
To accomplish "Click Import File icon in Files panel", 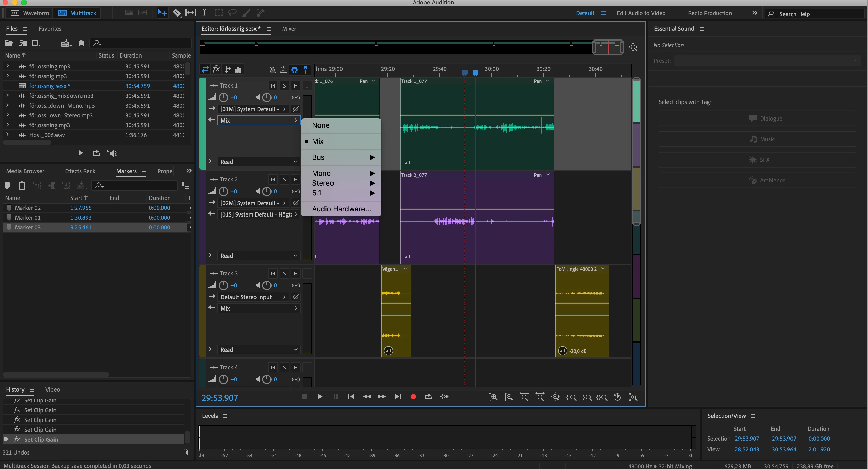I will point(23,43).
